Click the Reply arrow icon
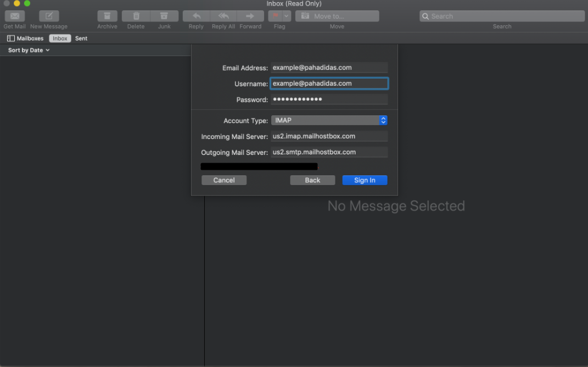Screen dimensions: 588x367 click(195, 15)
